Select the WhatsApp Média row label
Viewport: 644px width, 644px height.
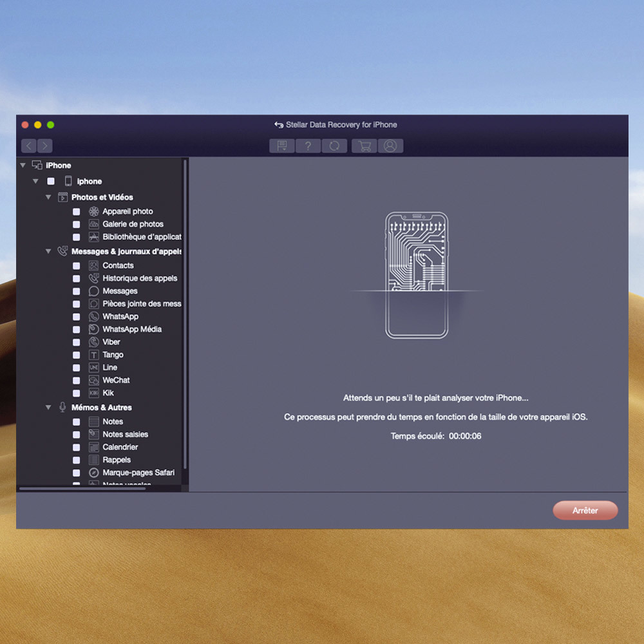(132, 329)
